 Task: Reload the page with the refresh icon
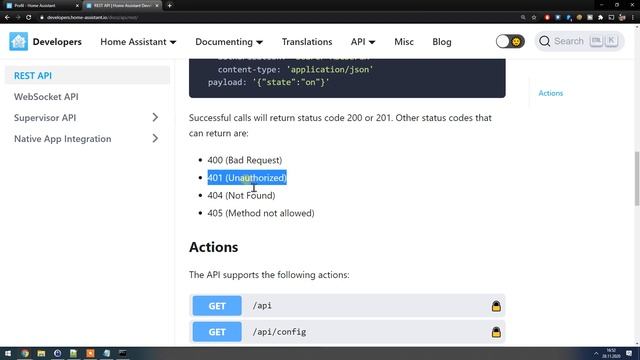pyautogui.click(x=28, y=18)
